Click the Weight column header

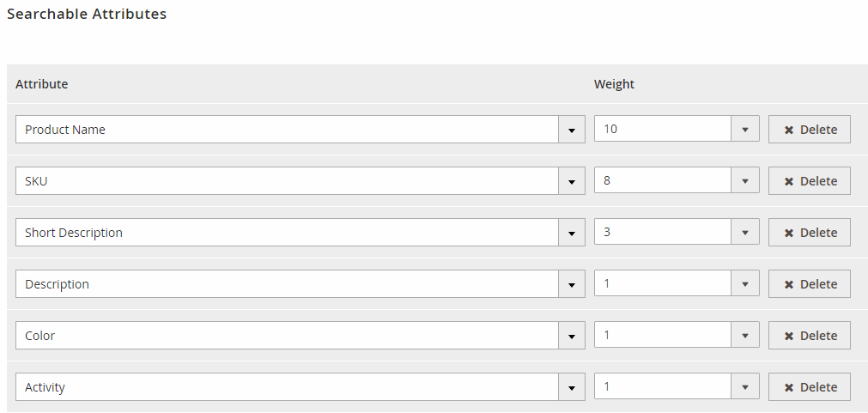[614, 84]
